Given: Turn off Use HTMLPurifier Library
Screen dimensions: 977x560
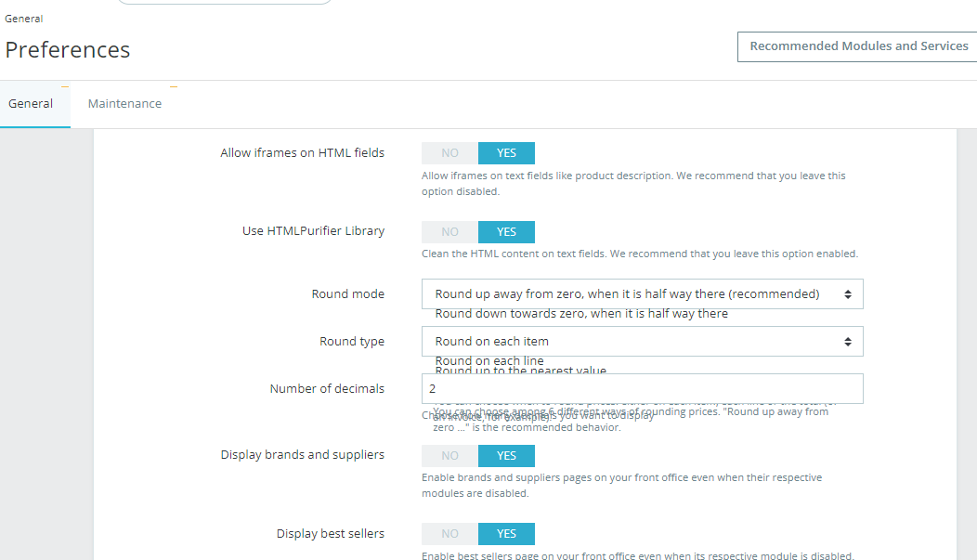Looking at the screenshot, I should 449,232.
